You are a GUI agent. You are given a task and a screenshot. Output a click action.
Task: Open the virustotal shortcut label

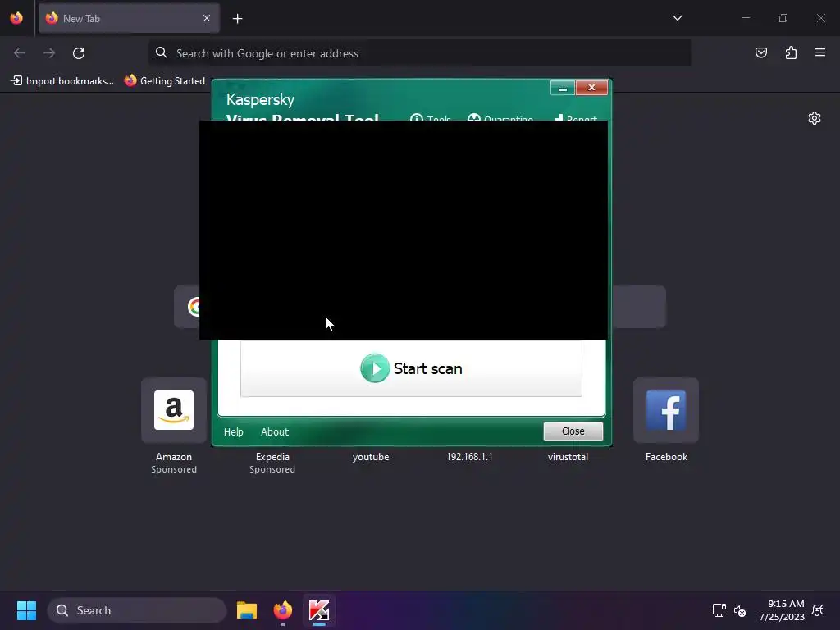(568, 457)
